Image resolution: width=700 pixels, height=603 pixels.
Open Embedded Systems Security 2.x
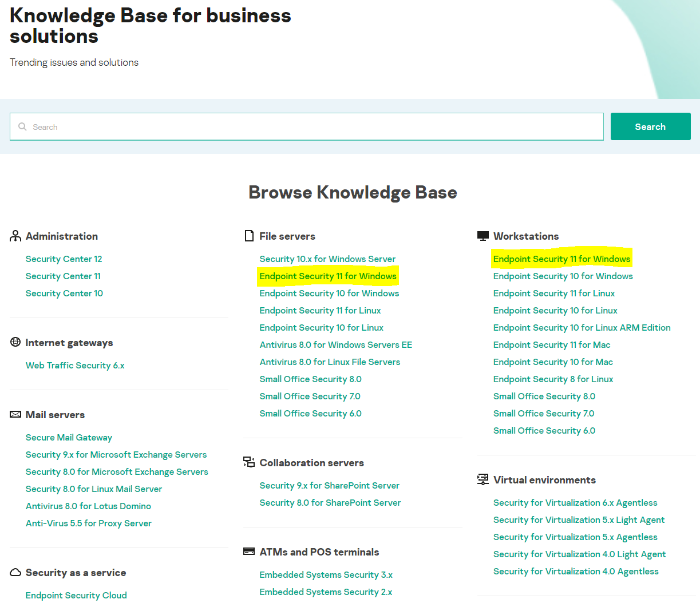click(x=326, y=592)
